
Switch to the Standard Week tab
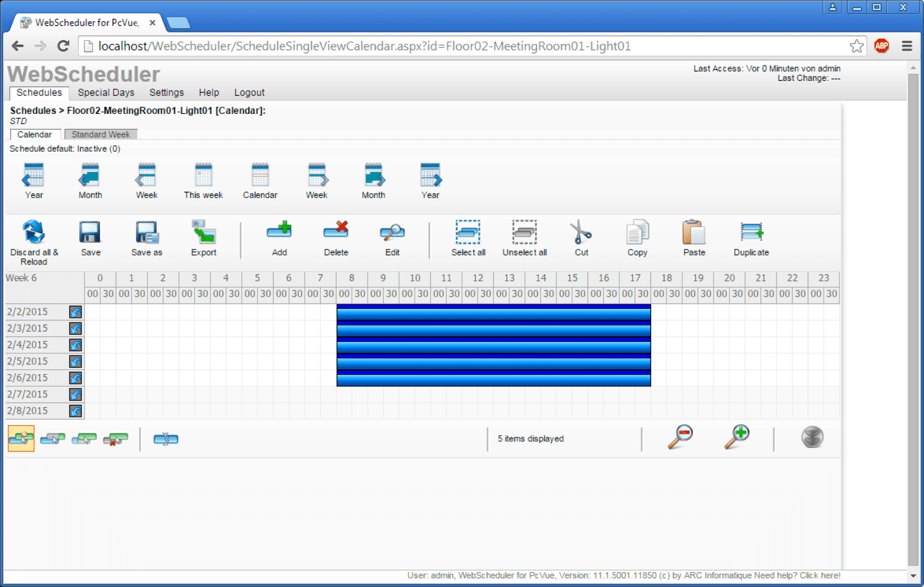pyautogui.click(x=101, y=134)
